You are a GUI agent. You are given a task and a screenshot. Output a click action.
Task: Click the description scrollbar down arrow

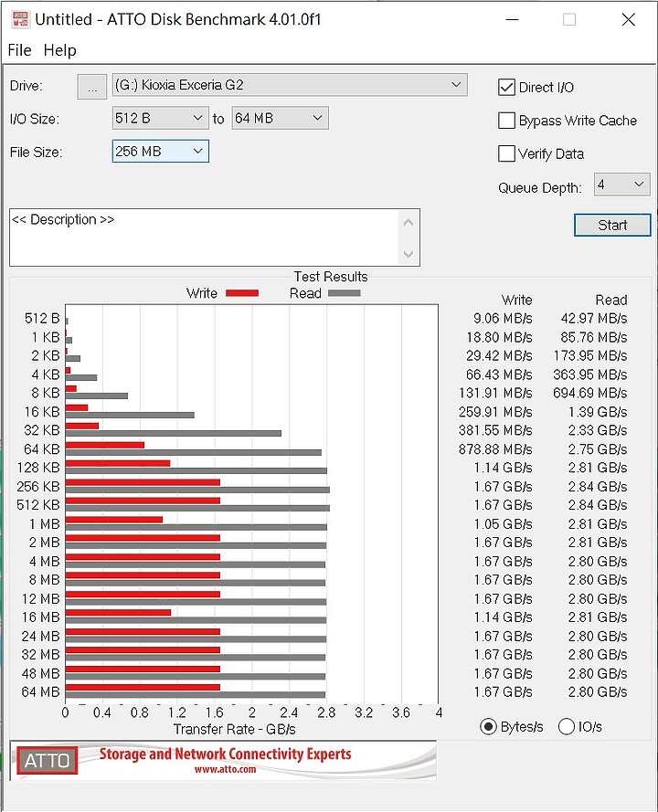point(409,254)
